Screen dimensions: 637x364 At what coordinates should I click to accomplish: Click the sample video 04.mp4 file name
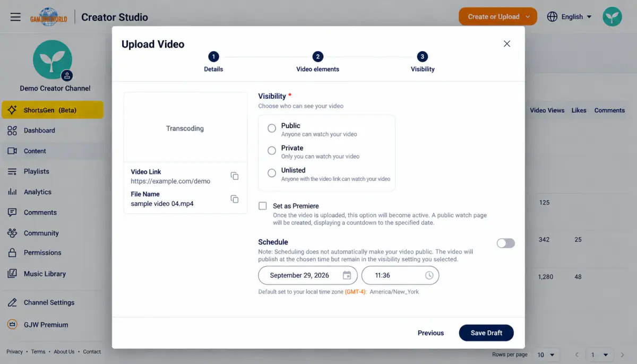(162, 204)
